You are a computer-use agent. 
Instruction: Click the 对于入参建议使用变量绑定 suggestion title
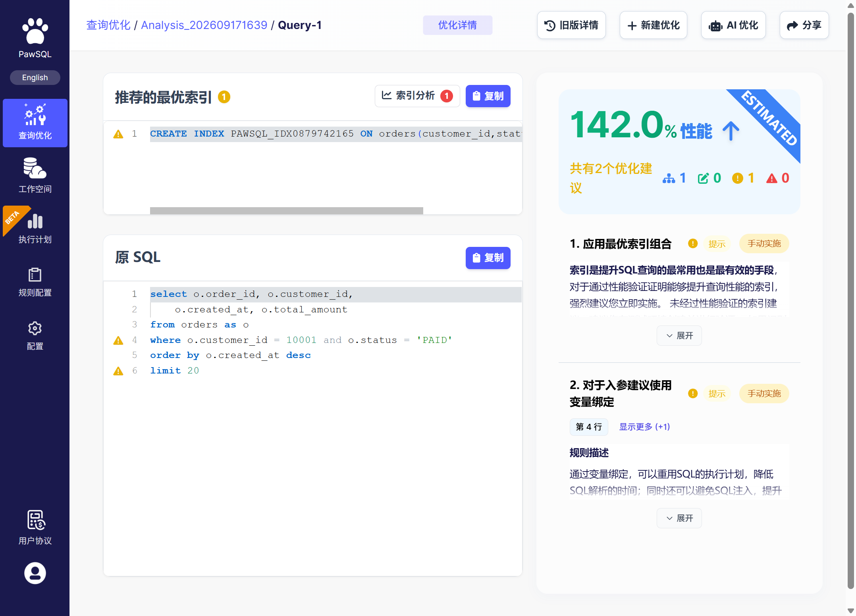[x=621, y=393]
